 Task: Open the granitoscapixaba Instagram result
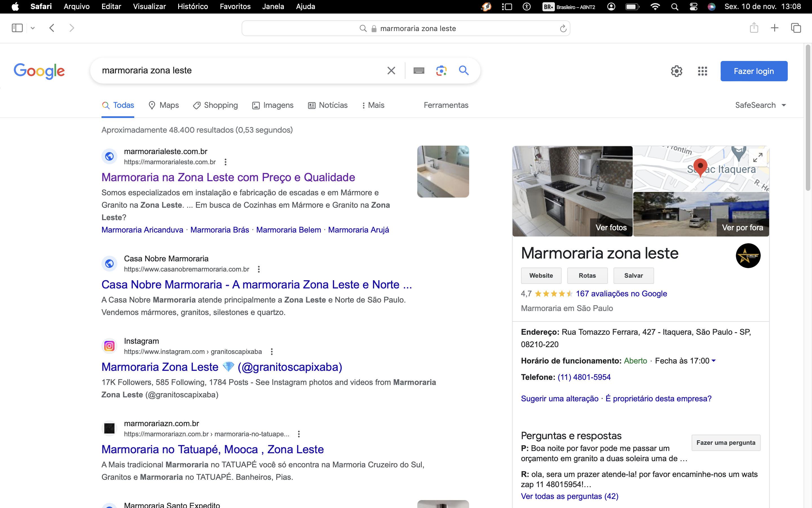(x=222, y=367)
